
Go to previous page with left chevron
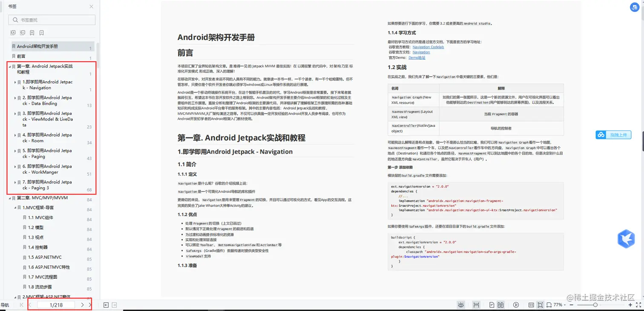coord(30,305)
